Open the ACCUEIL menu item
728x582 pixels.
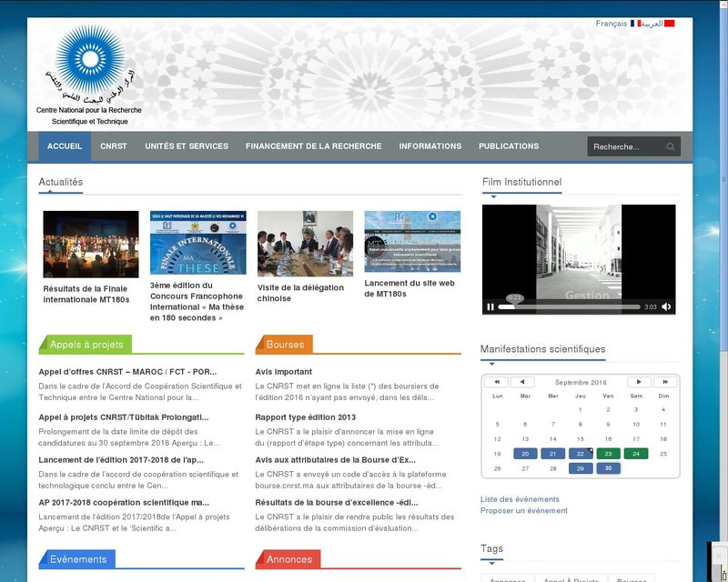[x=65, y=146]
